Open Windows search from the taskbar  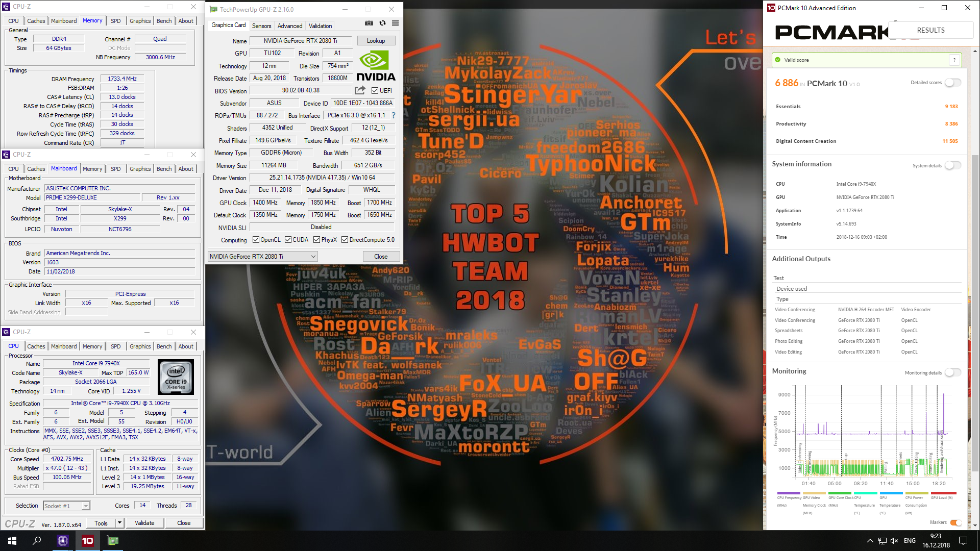pyautogui.click(x=37, y=541)
